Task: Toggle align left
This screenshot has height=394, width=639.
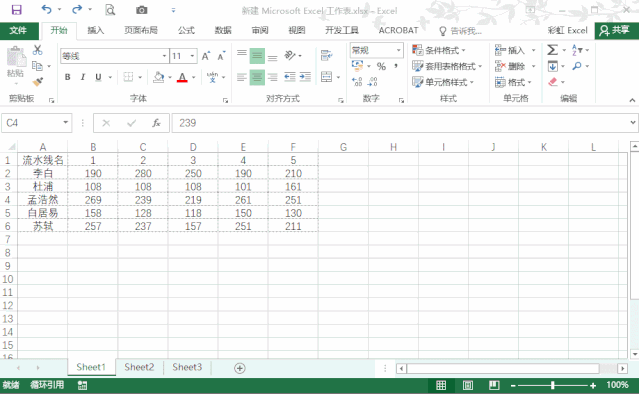Action: [x=242, y=77]
